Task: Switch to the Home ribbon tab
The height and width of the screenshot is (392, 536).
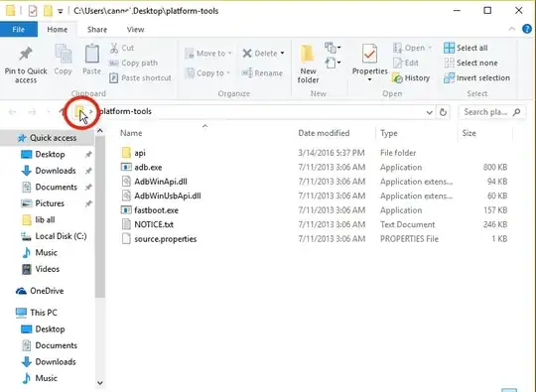Action: coord(58,30)
